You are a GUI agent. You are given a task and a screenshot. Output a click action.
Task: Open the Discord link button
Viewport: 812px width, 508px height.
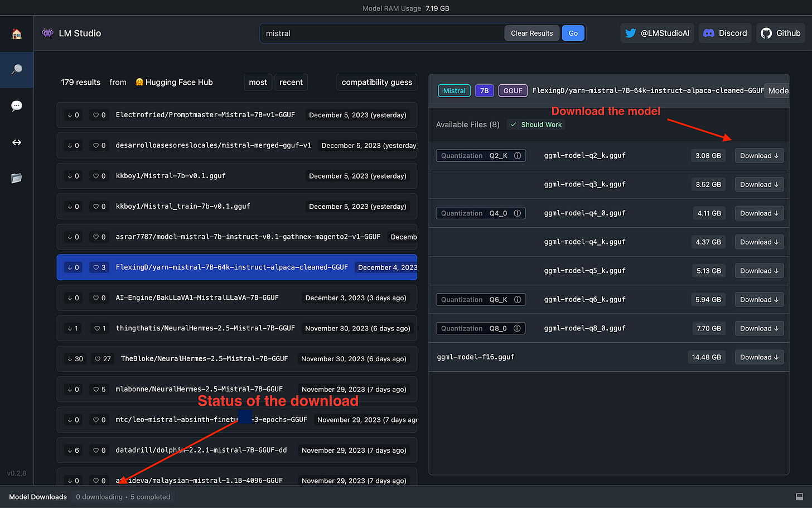click(725, 33)
